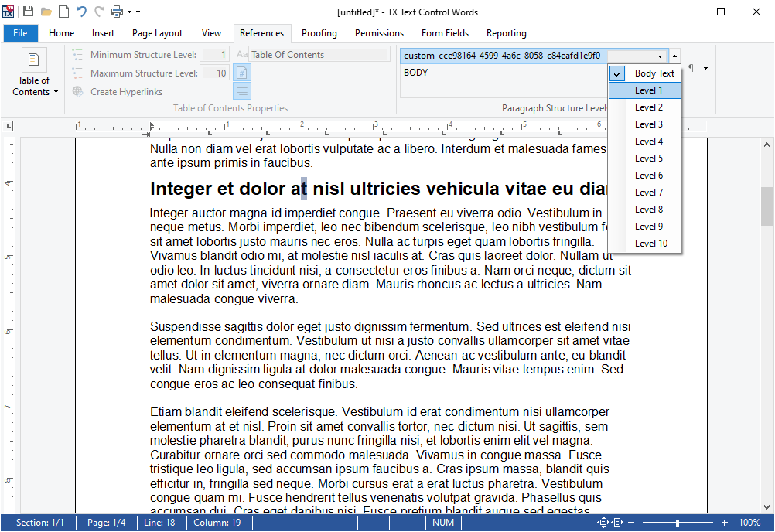Click the vertical scrollbar thumb

click(x=766, y=206)
